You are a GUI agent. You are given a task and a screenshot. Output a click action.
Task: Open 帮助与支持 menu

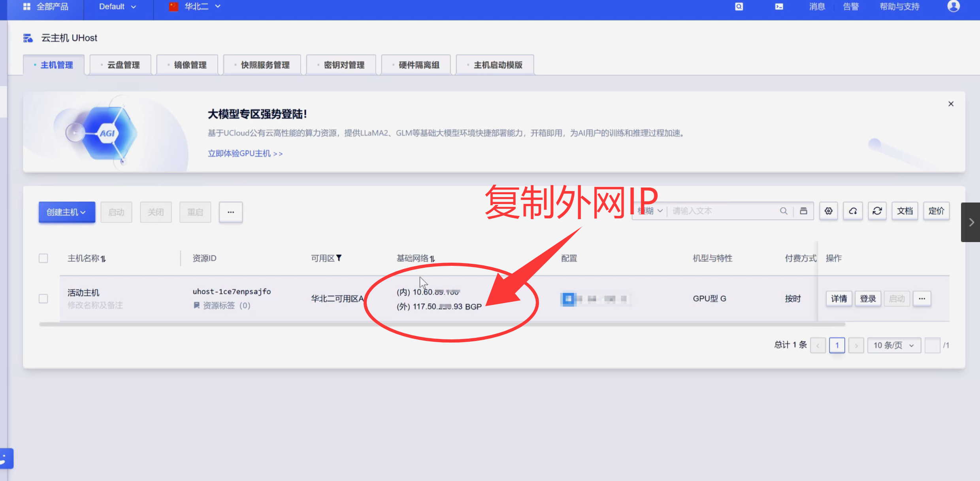pos(899,7)
